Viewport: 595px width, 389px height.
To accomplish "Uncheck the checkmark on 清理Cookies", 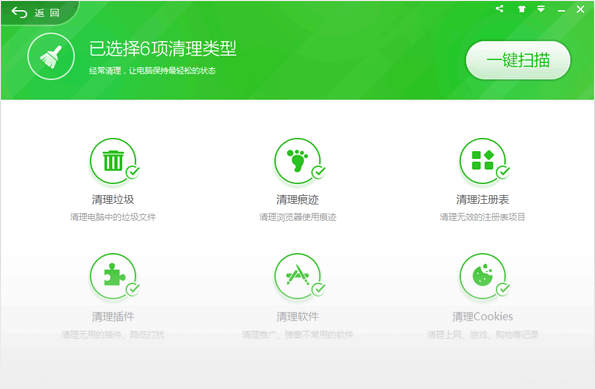I will 503,290.
